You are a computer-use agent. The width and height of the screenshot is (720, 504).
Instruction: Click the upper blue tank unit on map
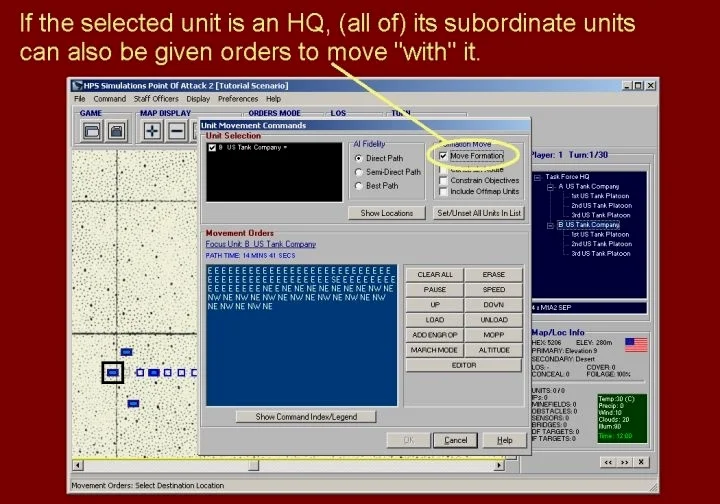126,352
